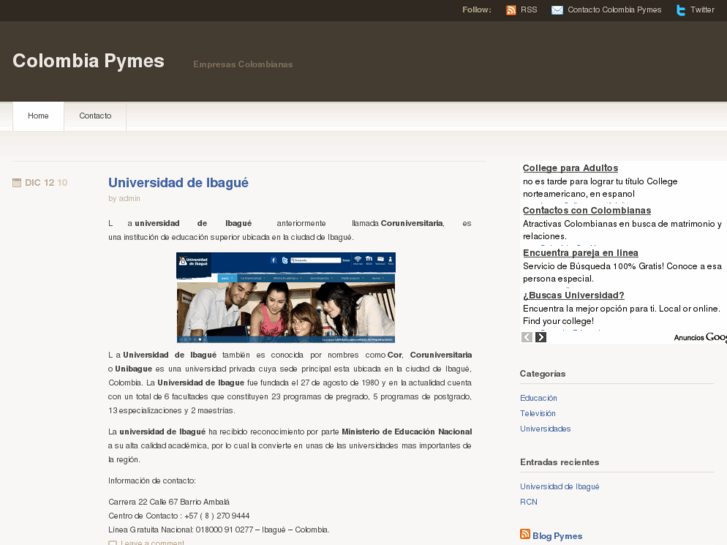Click the Anuncios Google label
This screenshot has width=727, height=545.
pos(700,337)
